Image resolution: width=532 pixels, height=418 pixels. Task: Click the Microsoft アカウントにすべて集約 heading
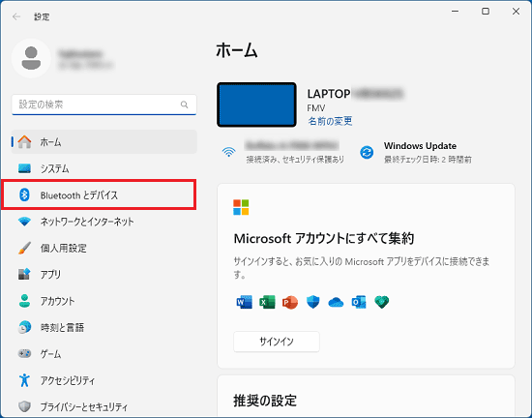point(324,239)
